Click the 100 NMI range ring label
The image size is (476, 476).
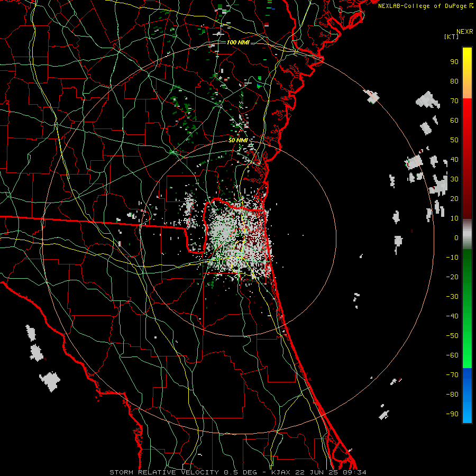[x=238, y=42]
